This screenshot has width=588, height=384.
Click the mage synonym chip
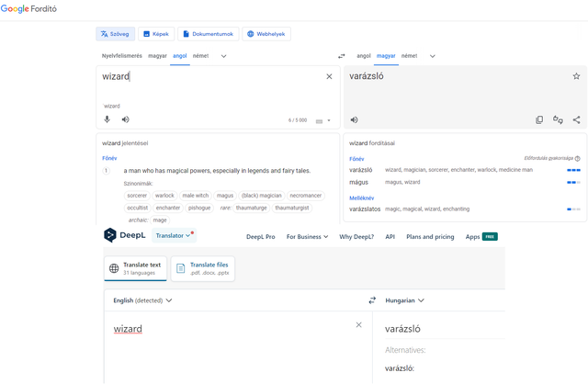[x=160, y=220]
